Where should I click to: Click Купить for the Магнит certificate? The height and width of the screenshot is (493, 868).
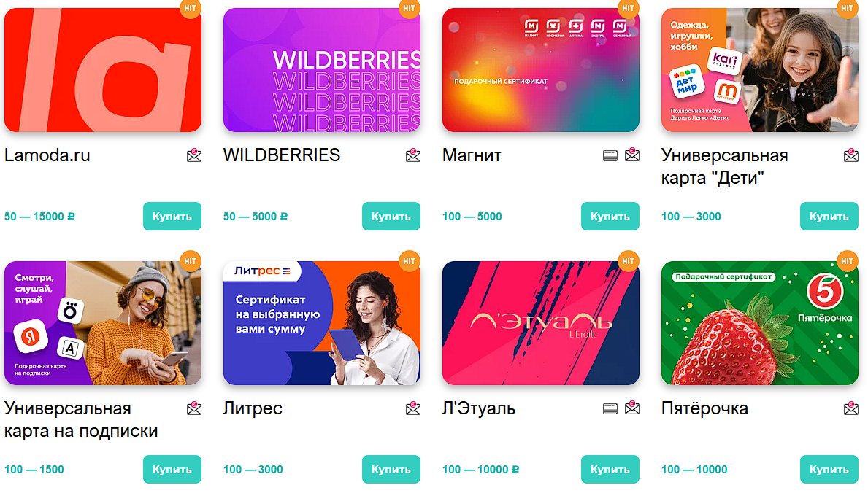tap(610, 217)
